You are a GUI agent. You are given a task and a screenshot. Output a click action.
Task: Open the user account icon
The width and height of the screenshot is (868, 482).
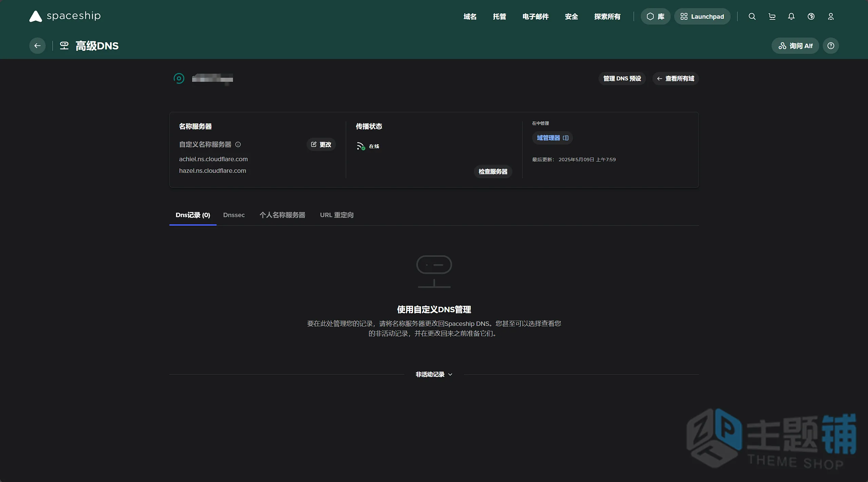[x=831, y=16]
